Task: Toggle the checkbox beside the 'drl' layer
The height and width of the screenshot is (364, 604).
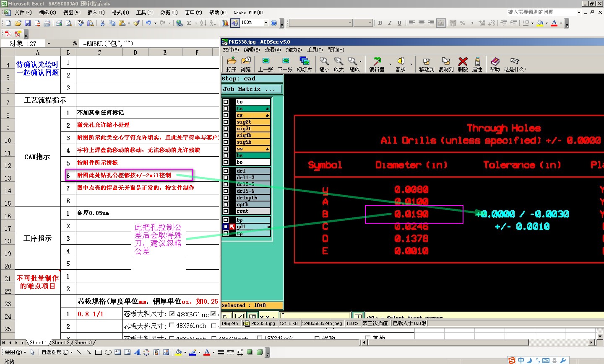Action: [x=226, y=171]
